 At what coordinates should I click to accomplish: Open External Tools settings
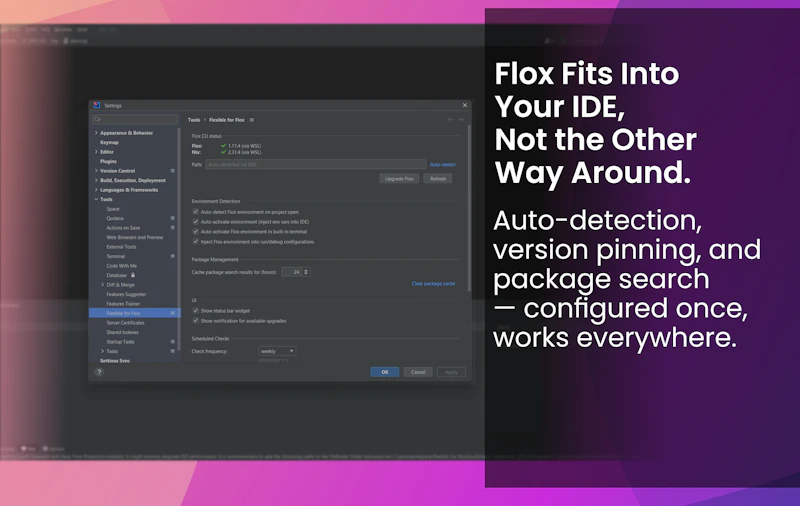(x=121, y=247)
